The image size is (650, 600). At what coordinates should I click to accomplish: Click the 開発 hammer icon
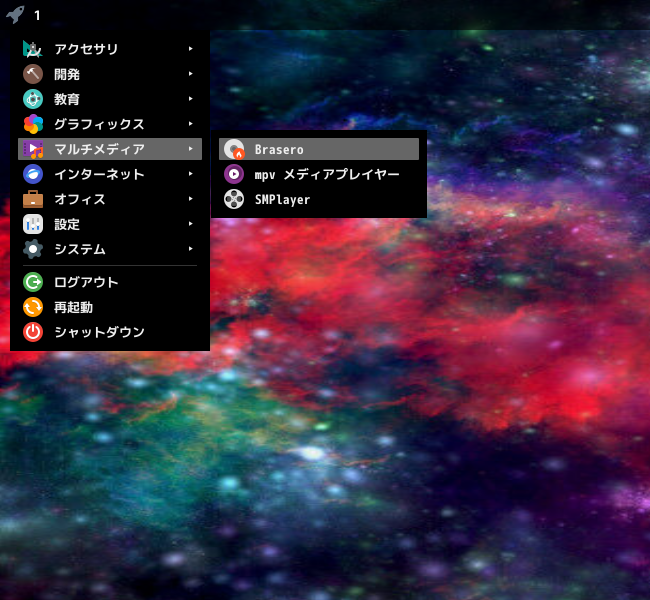pos(33,74)
